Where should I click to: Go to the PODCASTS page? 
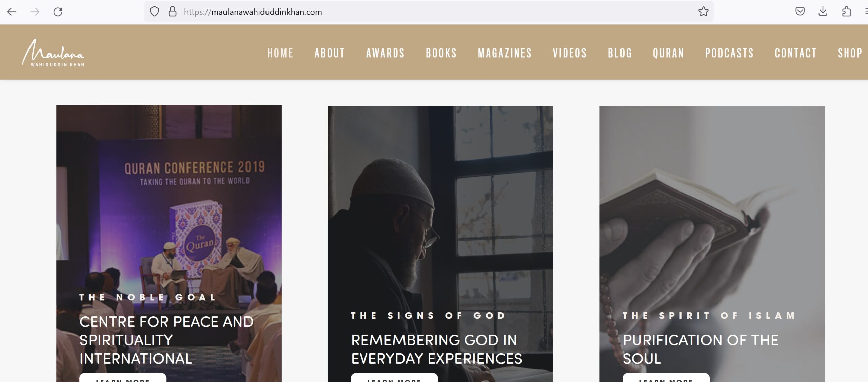[729, 53]
